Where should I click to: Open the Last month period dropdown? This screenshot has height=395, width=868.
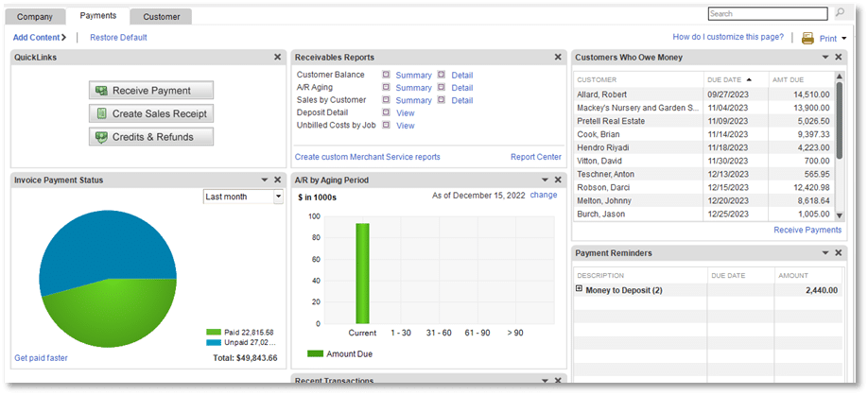pyautogui.click(x=278, y=197)
